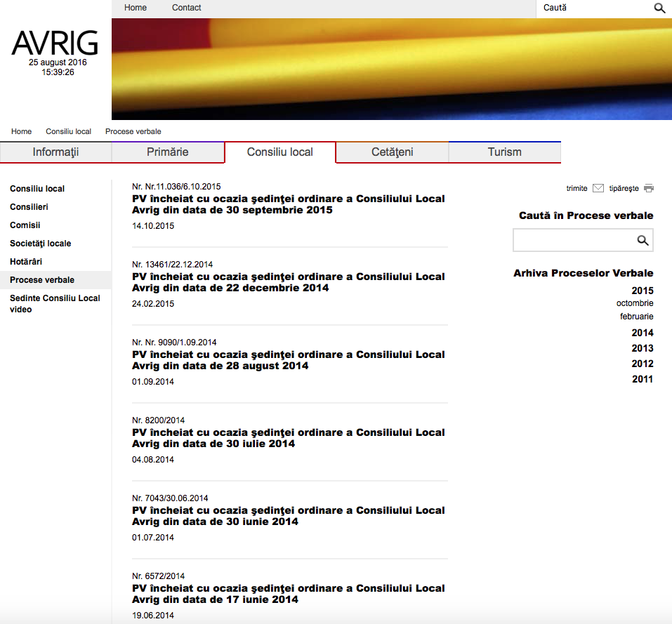Open the PV from 22 decembrie 2014

coord(289,282)
